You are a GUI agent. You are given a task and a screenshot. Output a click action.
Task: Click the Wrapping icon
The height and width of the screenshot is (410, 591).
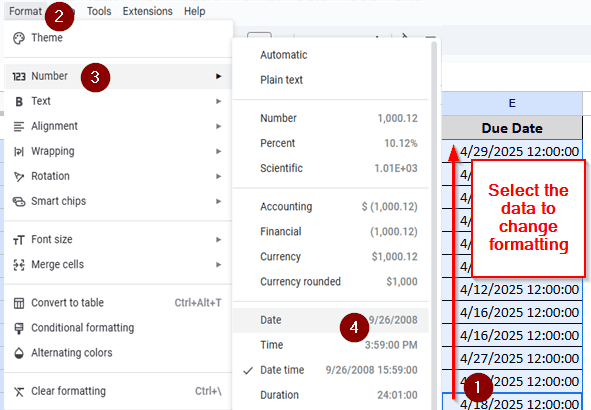(x=19, y=151)
